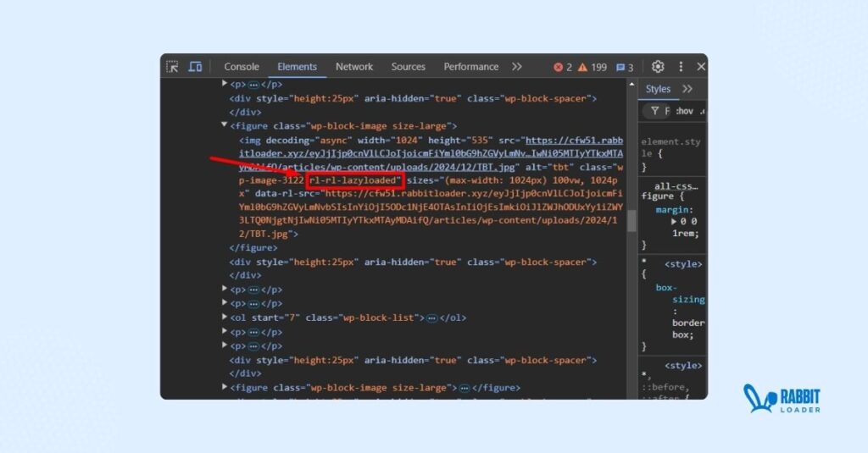
Task: Open the DevTools three-dot menu
Action: click(681, 67)
